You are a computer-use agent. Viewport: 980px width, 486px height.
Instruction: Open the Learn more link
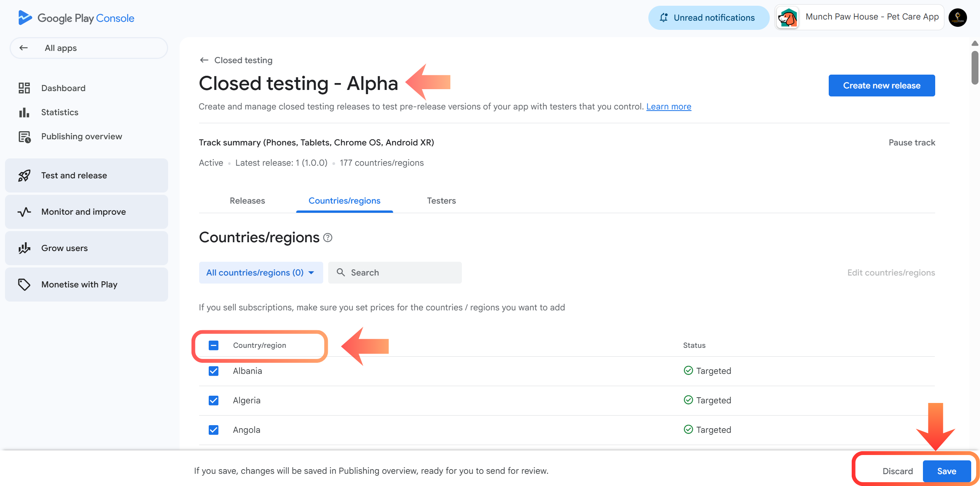[x=668, y=106]
